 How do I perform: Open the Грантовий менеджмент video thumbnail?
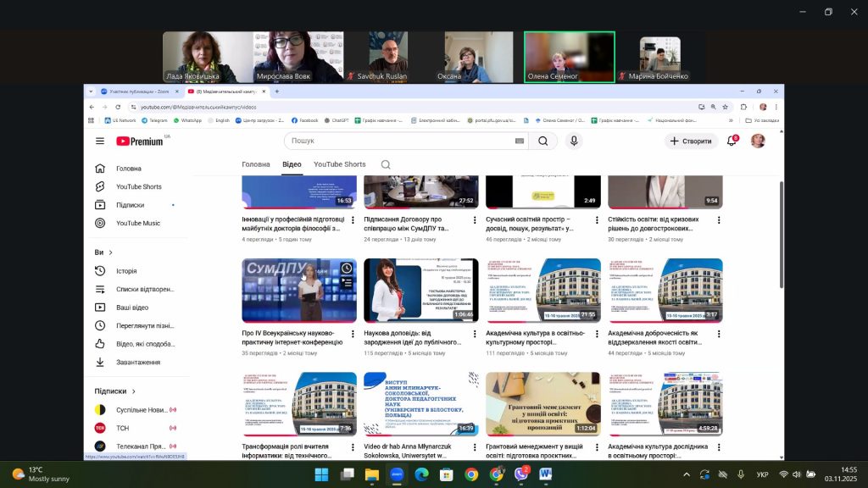point(542,403)
